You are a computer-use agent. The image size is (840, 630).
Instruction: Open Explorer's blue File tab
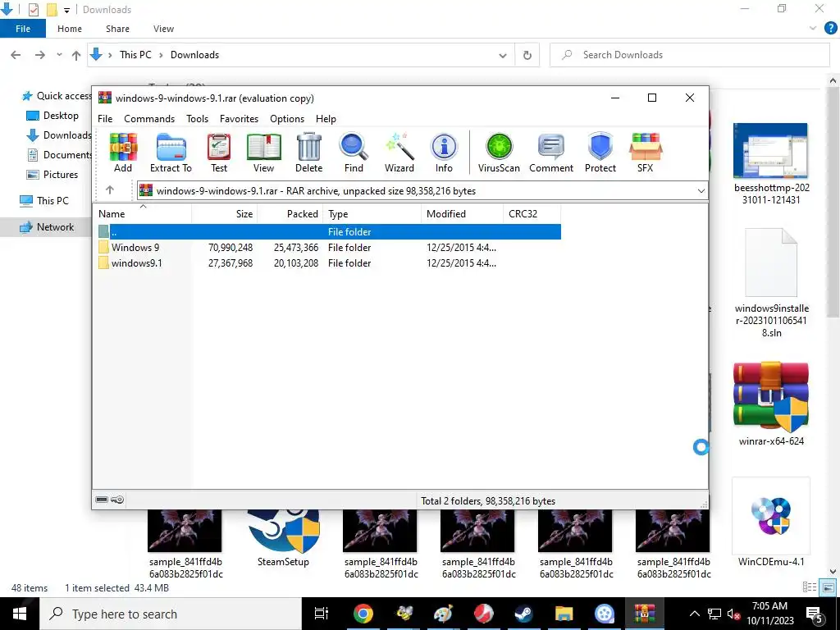point(23,29)
